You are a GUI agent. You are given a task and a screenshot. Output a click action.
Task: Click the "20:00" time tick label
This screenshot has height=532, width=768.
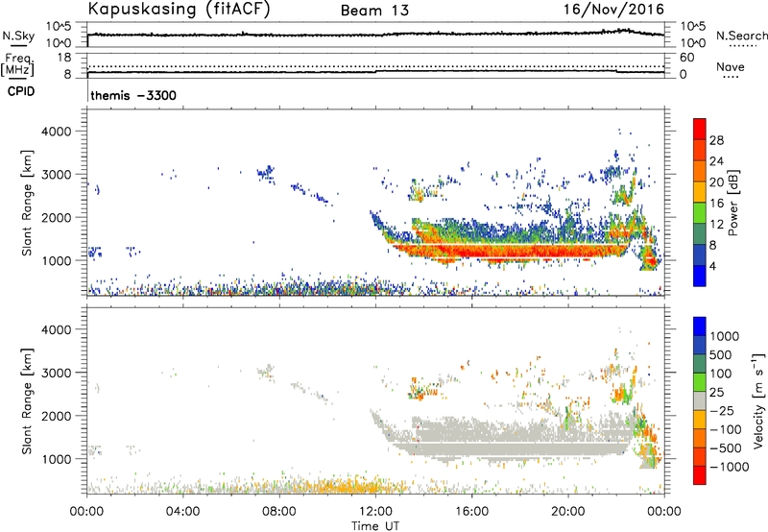[x=568, y=512]
